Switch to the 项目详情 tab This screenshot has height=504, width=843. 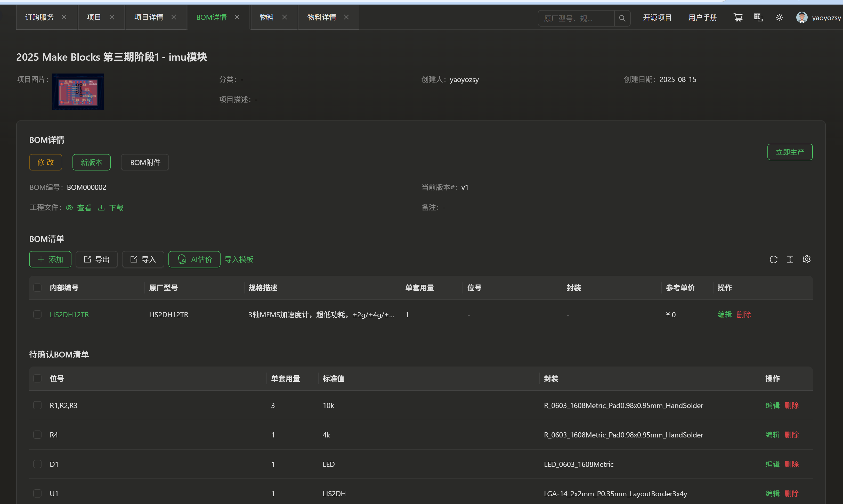149,17
